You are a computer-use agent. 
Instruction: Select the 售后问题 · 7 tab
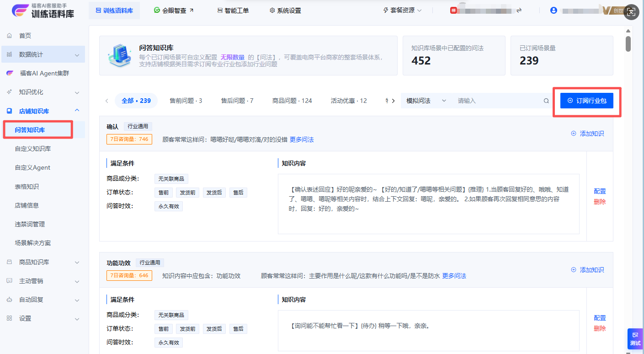(237, 101)
